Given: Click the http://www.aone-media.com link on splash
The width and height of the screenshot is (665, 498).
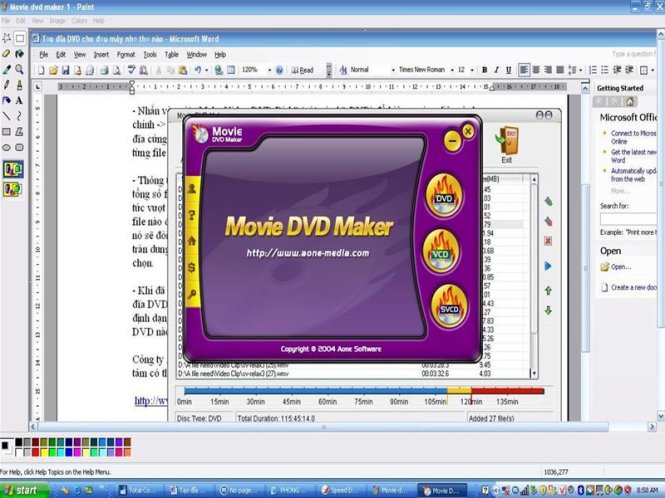Looking at the screenshot, I should coord(307,253).
